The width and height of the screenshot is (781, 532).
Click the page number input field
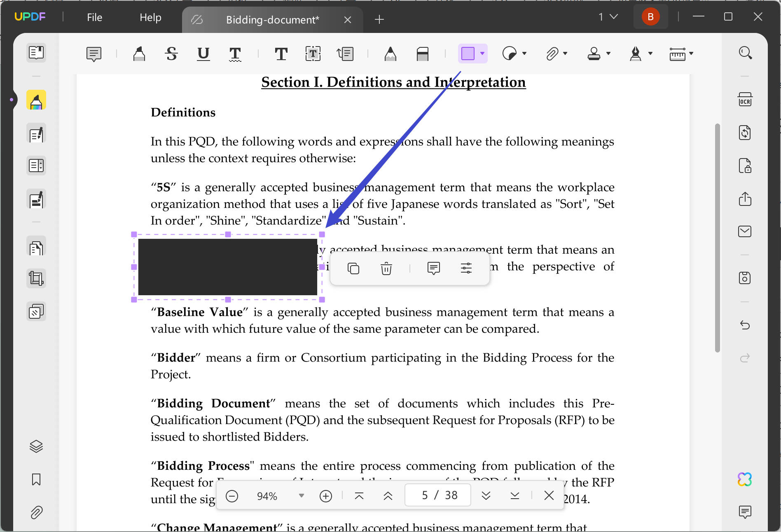point(437,495)
